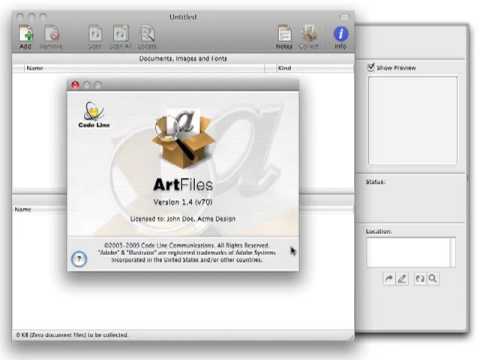Click the Open All toolbar icon

[120, 37]
